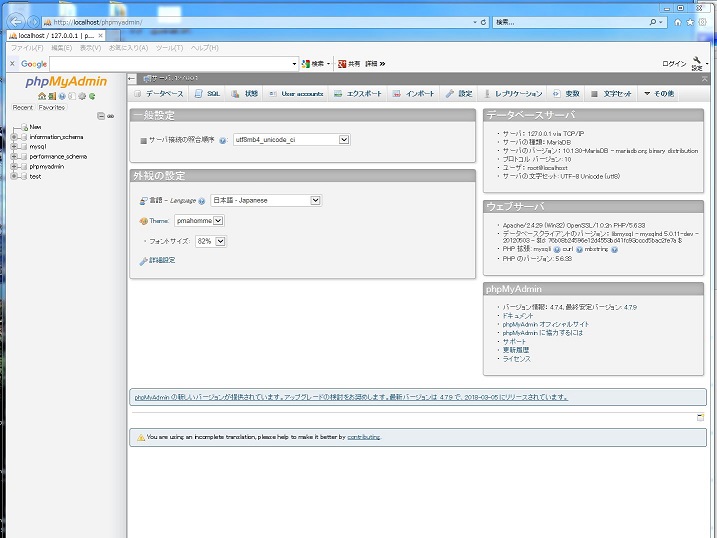
Task: Open the Language selection dropdown
Action: 265,200
